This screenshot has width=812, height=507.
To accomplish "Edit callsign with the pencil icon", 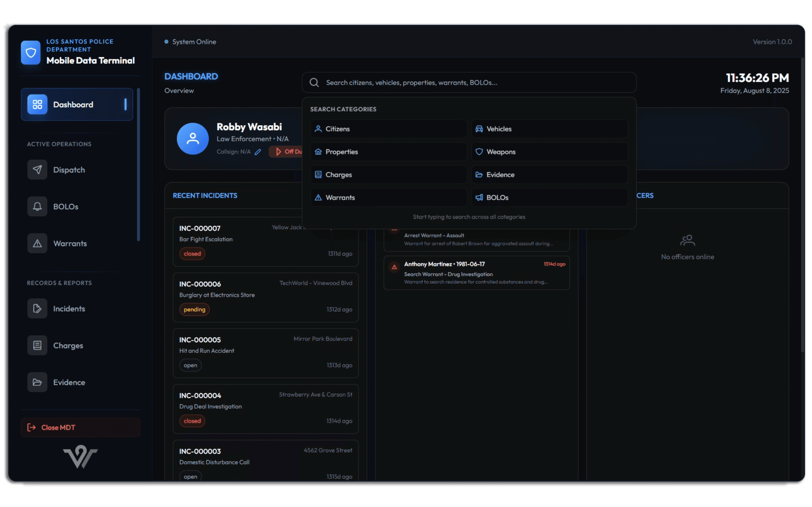I will 258,152.
